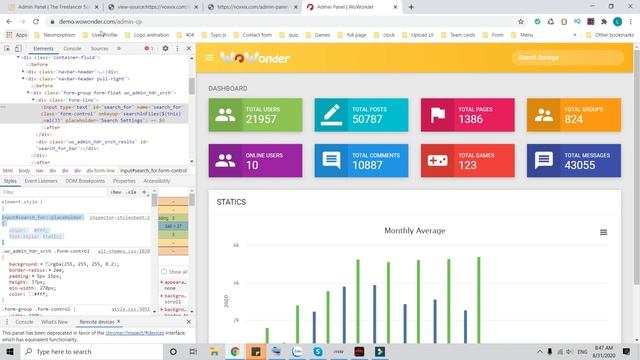This screenshot has height=360, width=640.
Task: Click the Search Settings field
Action: click(x=567, y=58)
